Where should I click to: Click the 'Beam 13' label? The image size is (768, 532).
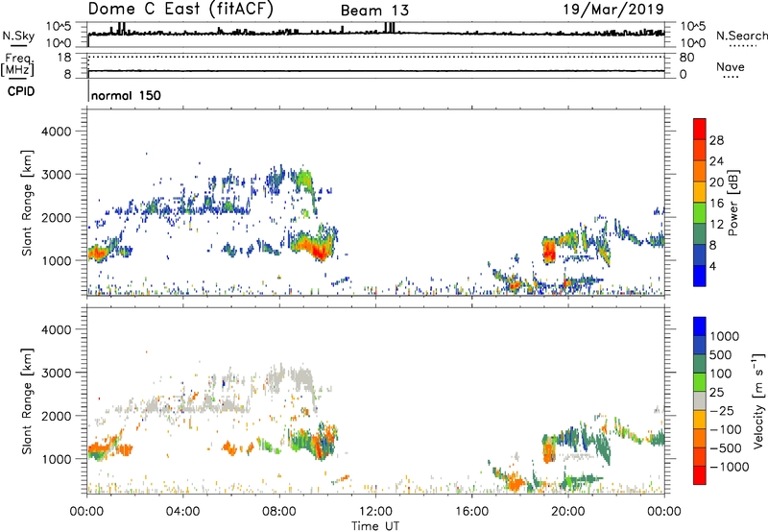374,11
